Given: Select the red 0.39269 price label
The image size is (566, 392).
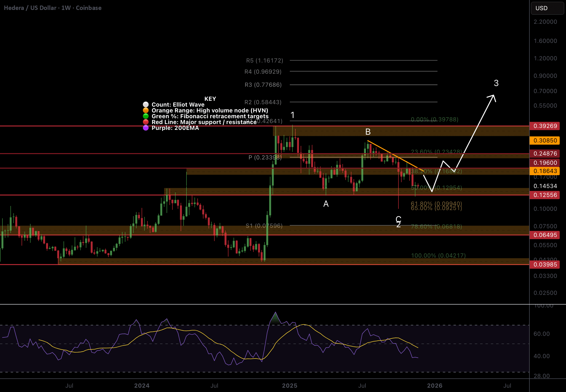Looking at the screenshot, I should (545, 126).
